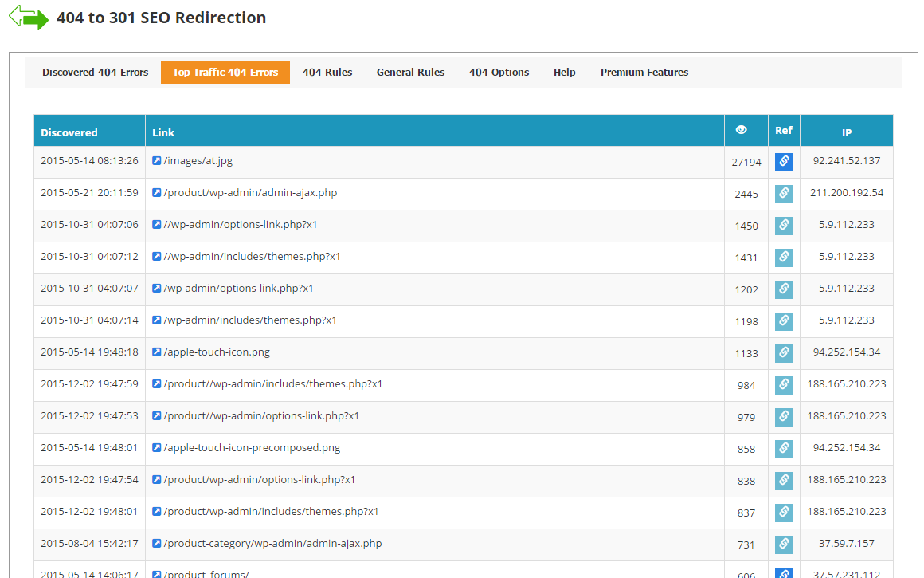Click external link icon beside /product/wp-admin/admin-ajax.php
This screenshot has height=578, width=924.
(x=157, y=192)
